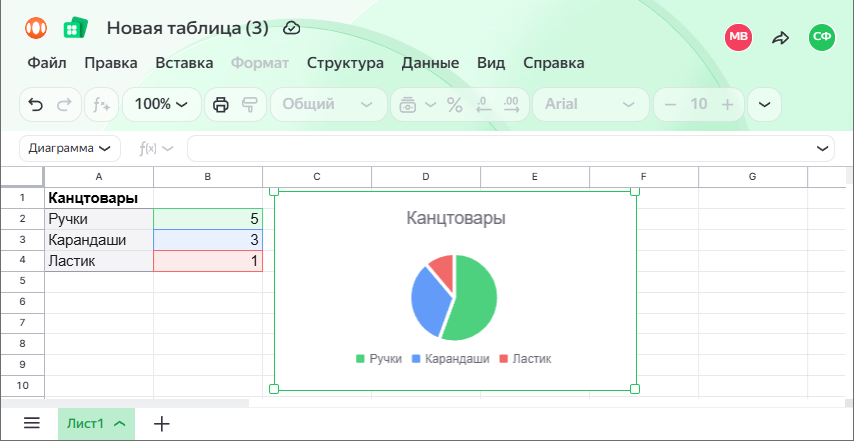Select column B header

[208, 176]
